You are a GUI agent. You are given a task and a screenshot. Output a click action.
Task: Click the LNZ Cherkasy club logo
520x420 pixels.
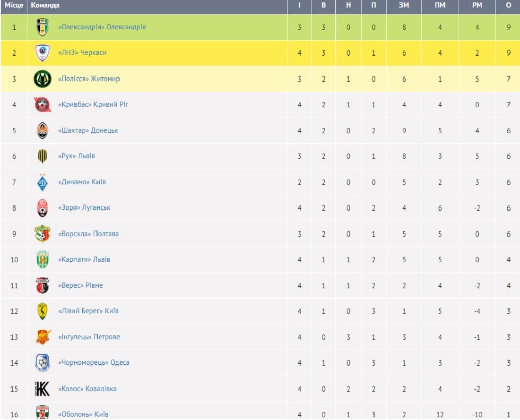pyautogui.click(x=43, y=53)
